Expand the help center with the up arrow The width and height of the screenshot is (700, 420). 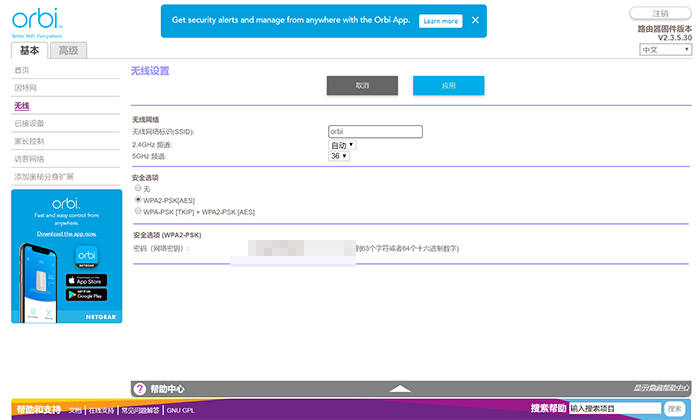[399, 388]
